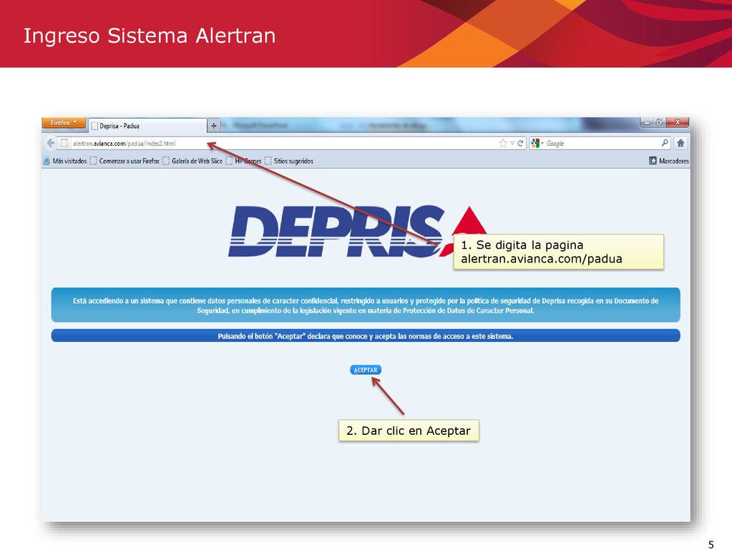Click the Deprisa logo image
Viewport: 732px width, 560px height.
(358, 232)
